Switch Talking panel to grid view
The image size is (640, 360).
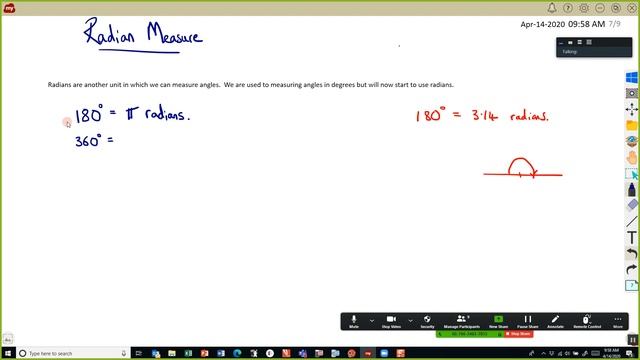pyautogui.click(x=589, y=42)
